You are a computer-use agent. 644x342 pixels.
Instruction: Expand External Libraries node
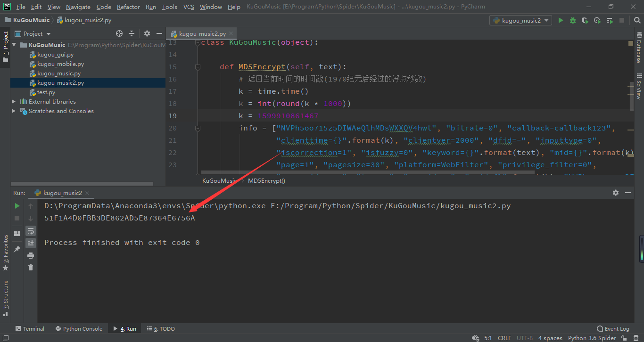click(14, 101)
